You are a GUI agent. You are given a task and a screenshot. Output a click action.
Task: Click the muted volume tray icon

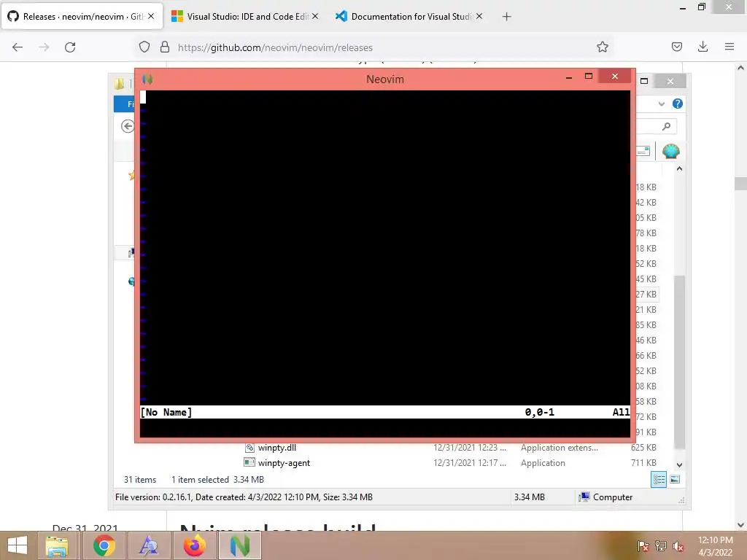point(678,546)
